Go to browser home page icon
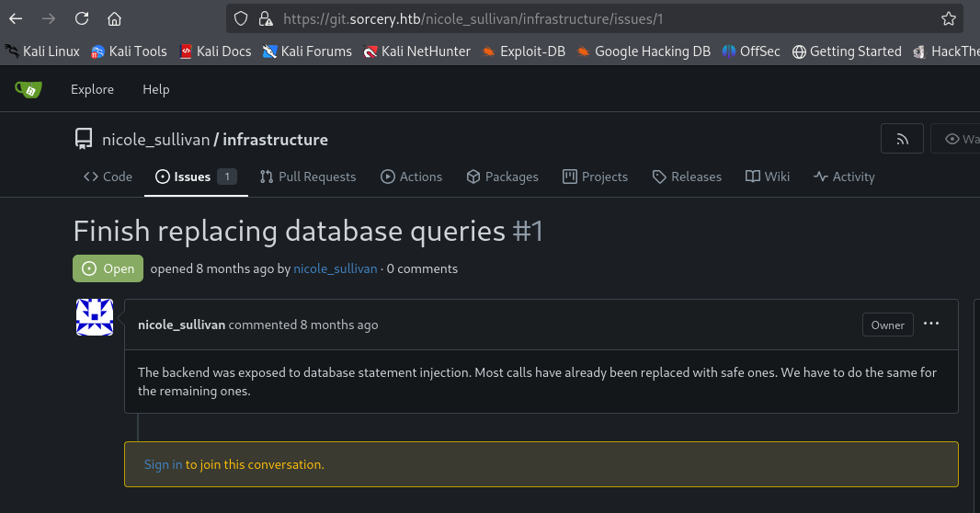The image size is (980, 513). pyautogui.click(x=114, y=18)
